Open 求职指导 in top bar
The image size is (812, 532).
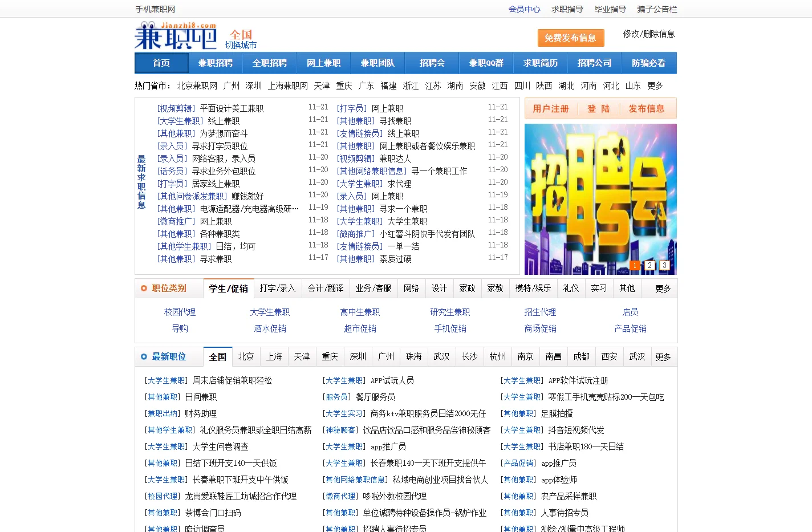(x=567, y=9)
